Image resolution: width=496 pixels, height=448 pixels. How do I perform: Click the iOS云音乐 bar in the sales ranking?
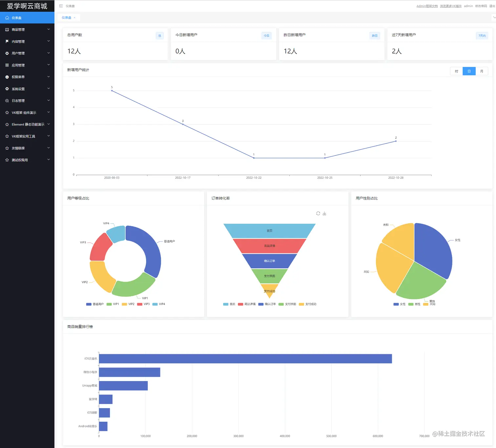[x=245, y=358]
